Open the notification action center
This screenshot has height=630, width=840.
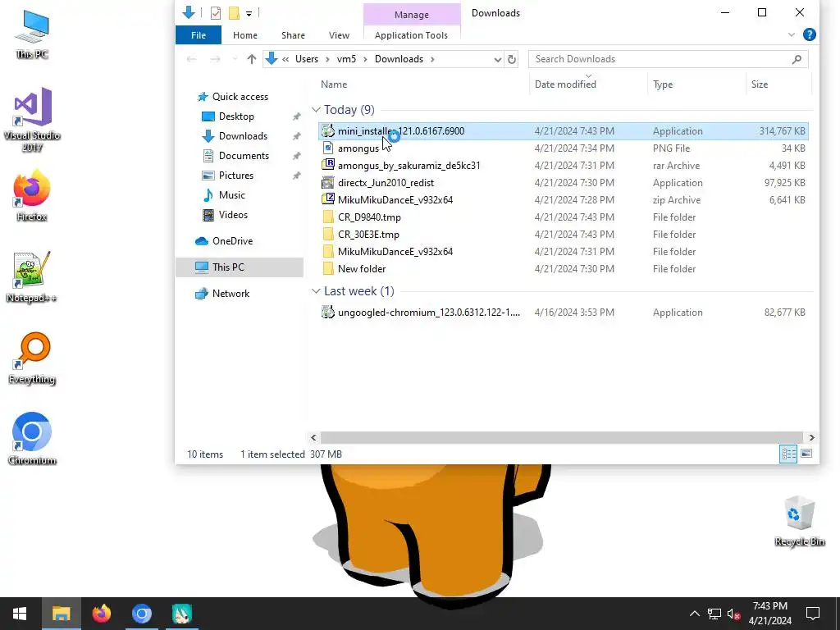coord(813,614)
